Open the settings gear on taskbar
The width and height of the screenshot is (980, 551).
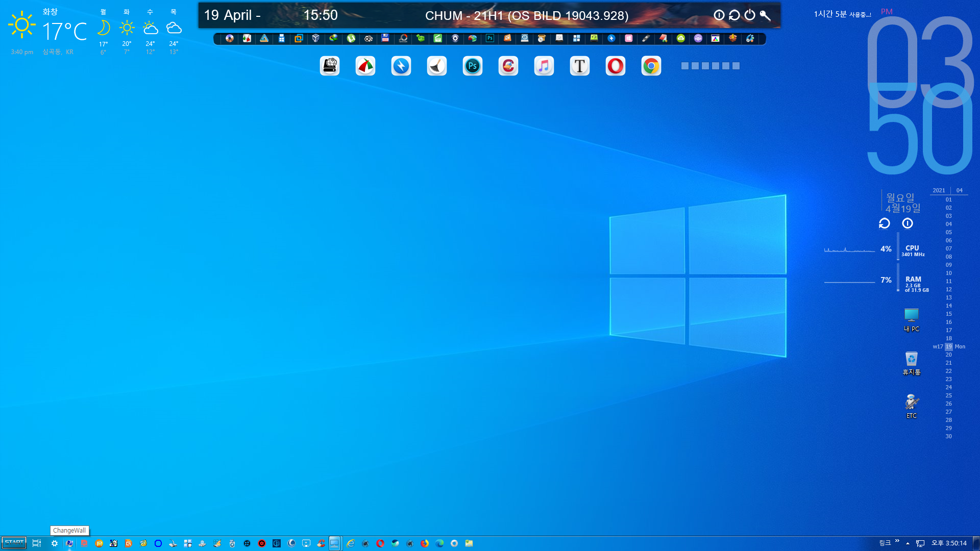55,543
